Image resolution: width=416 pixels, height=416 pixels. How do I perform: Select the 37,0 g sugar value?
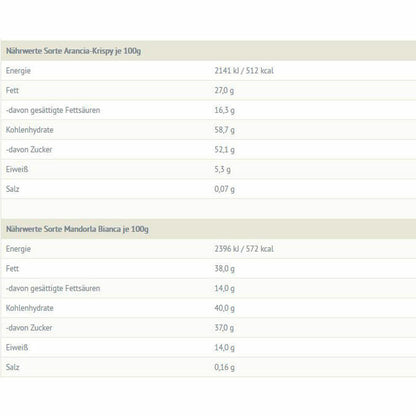224,328
